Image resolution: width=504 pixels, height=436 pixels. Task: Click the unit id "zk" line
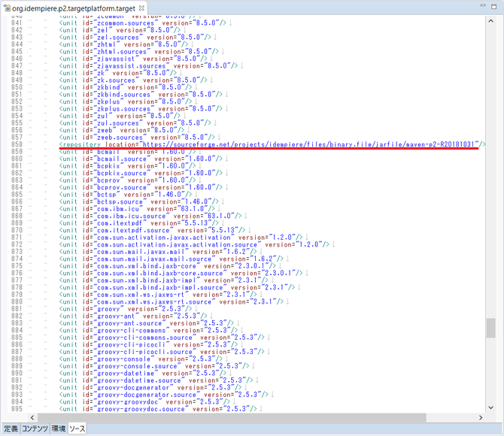point(118,73)
